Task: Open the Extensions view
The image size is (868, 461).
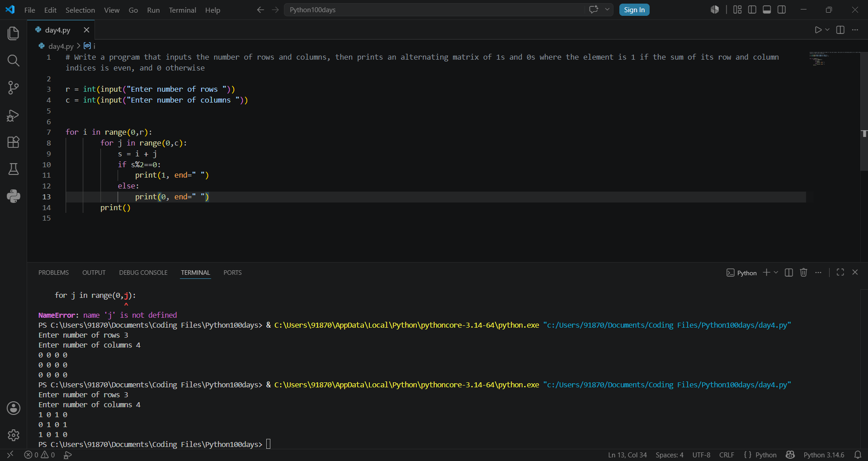Action: tap(14, 142)
